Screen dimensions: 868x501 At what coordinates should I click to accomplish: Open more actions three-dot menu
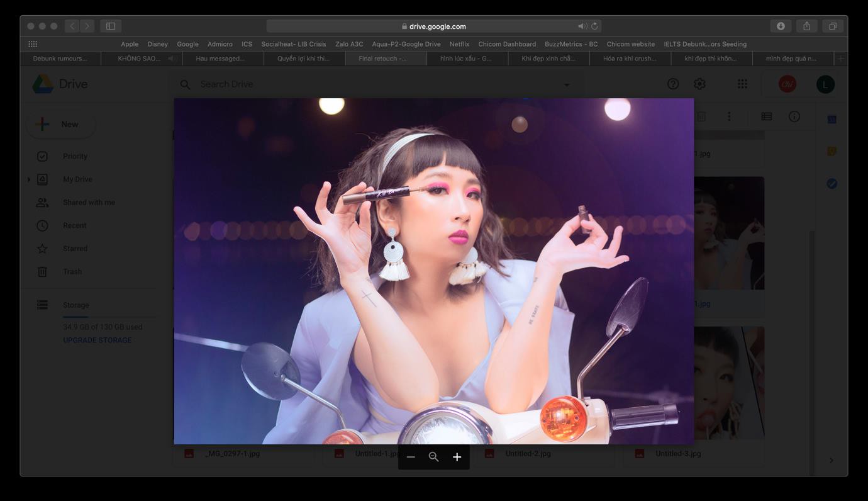coord(729,116)
